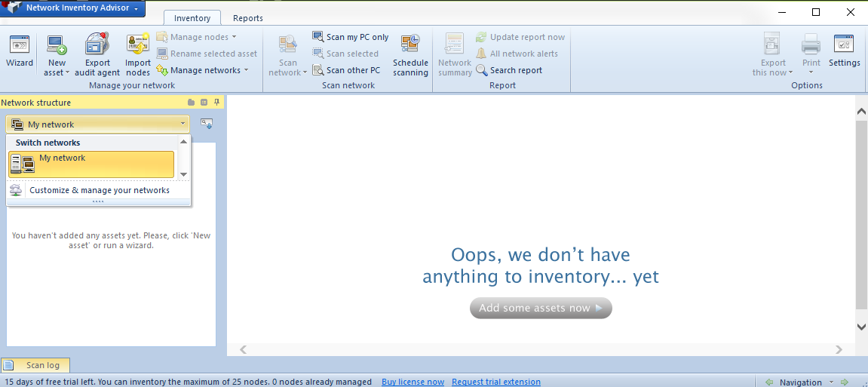
Task: Click the Export this now icon
Action: click(x=771, y=44)
